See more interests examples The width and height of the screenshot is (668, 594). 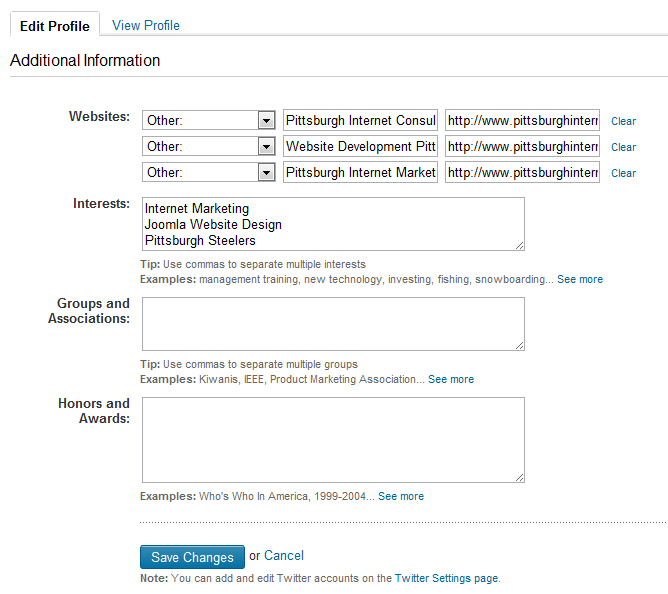tap(580, 279)
